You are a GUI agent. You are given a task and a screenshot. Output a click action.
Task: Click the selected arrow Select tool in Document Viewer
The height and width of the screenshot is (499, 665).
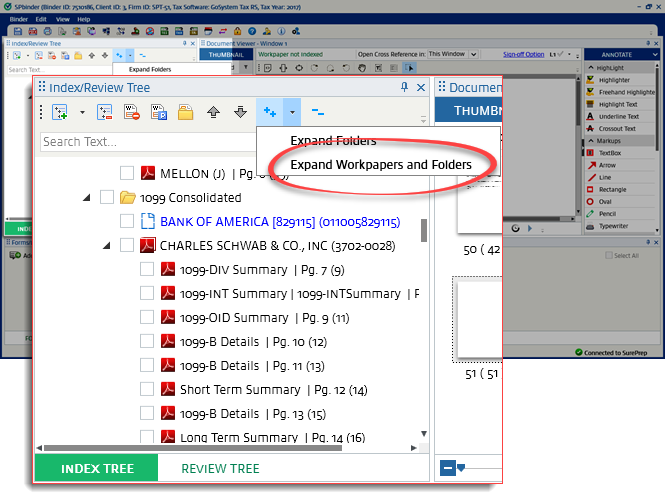[x=409, y=68]
